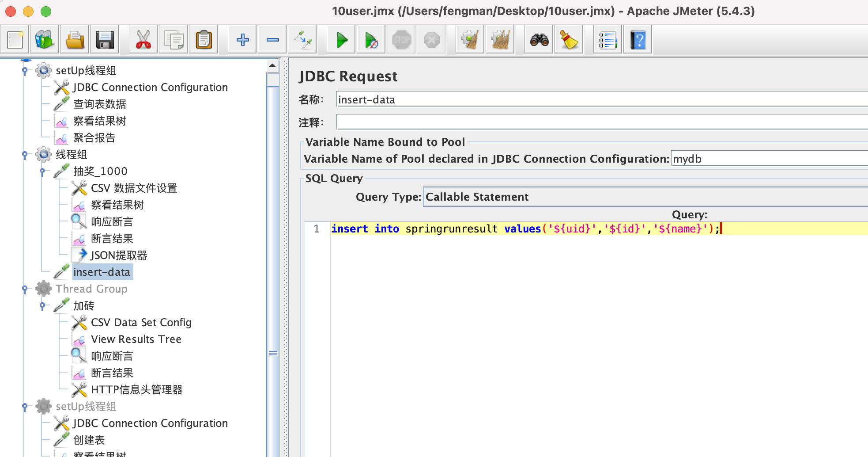868x457 pixels.
Task: Select HTTP信息头管理器 tree item
Action: click(x=137, y=390)
